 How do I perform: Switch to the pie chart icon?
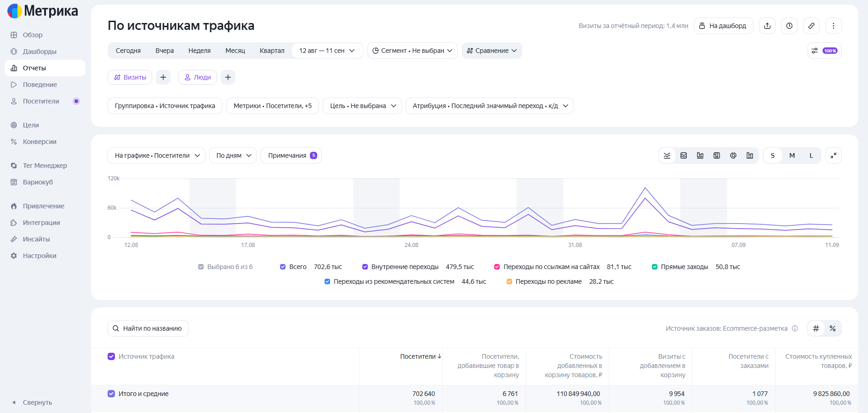(x=733, y=155)
